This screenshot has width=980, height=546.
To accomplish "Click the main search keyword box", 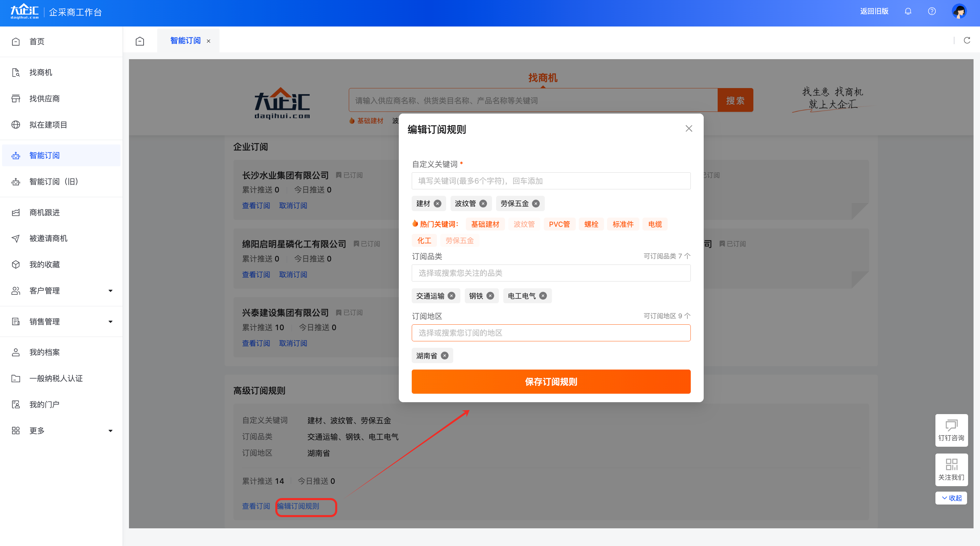I will point(533,100).
